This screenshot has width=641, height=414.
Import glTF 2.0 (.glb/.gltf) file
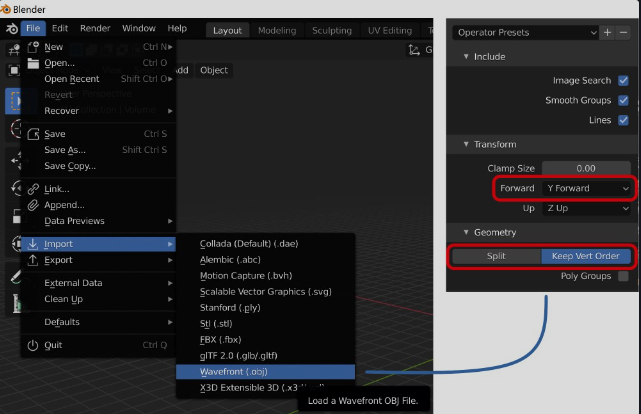pos(266,356)
